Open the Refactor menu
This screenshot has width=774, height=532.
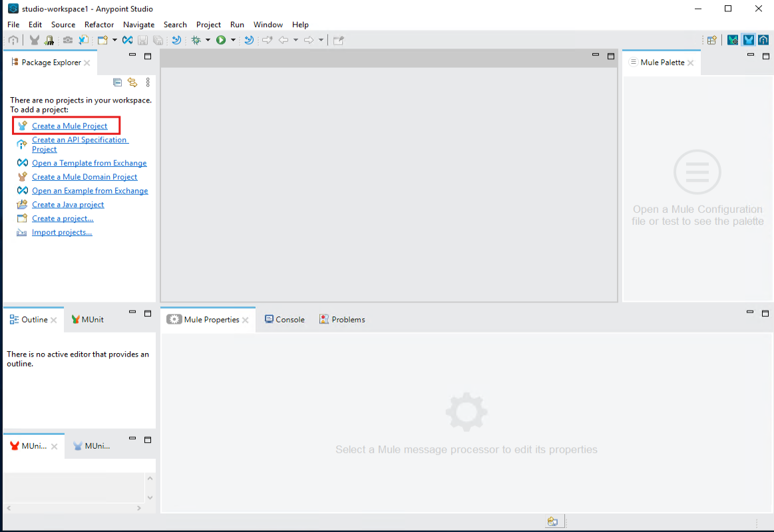[99, 25]
